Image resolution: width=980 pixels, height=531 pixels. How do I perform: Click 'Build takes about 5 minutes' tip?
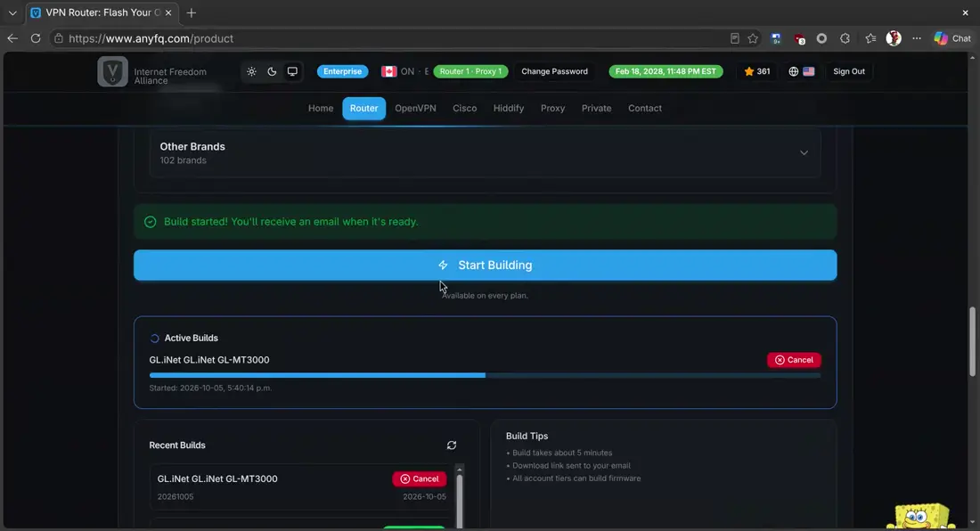562,453
